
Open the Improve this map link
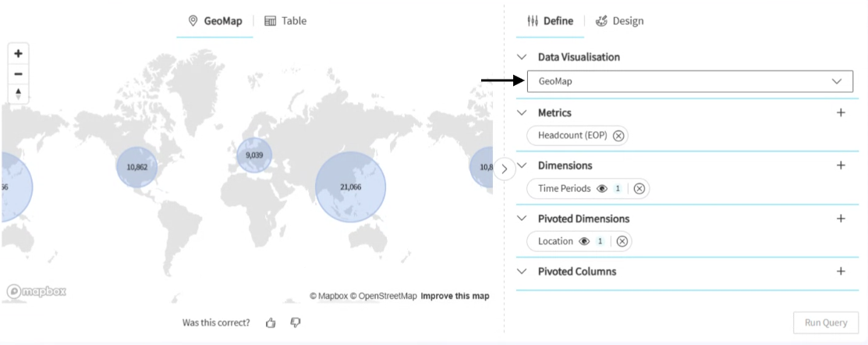point(455,296)
